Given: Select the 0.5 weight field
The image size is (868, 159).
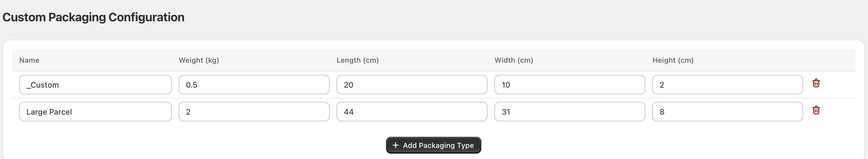Looking at the screenshot, I should tap(254, 85).
